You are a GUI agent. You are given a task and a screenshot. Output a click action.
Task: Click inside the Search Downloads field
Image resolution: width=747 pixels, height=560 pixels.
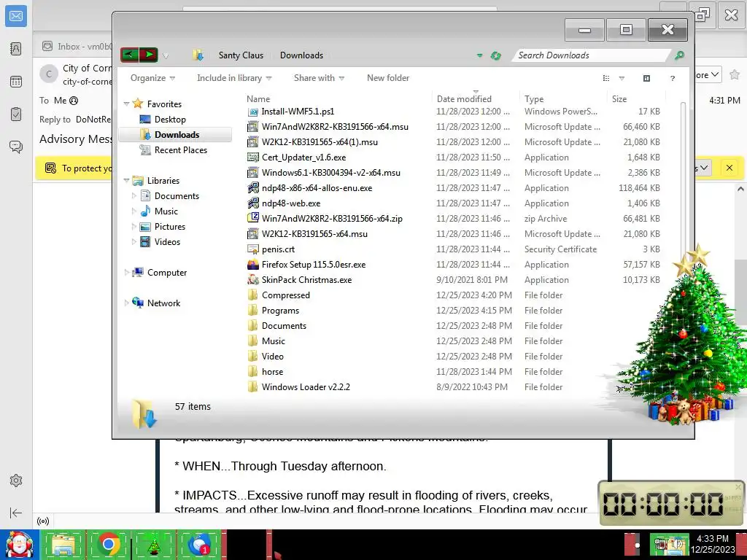591,55
